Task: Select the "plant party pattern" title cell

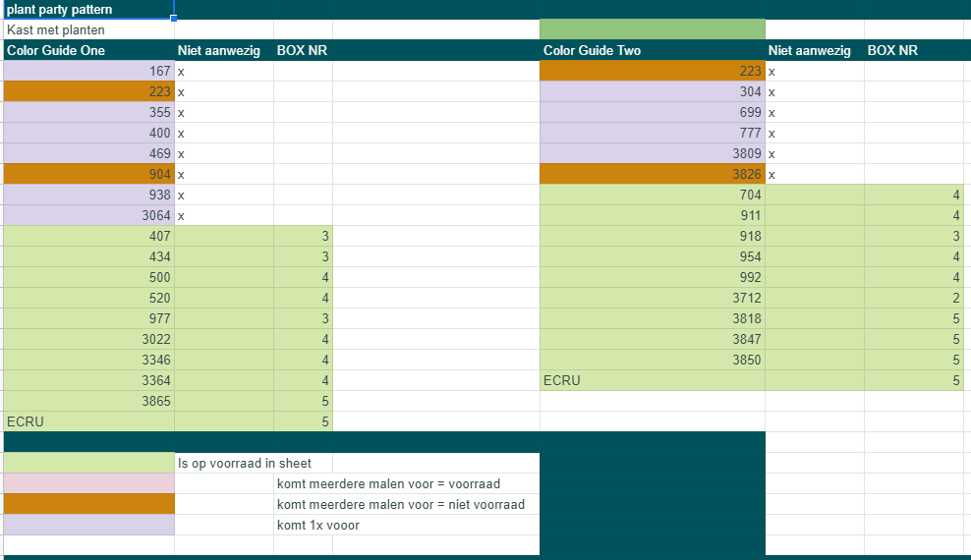Action: point(88,10)
